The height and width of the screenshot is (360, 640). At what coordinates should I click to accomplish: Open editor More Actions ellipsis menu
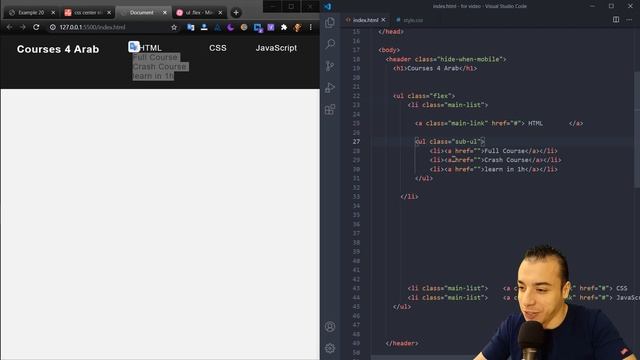(629, 20)
